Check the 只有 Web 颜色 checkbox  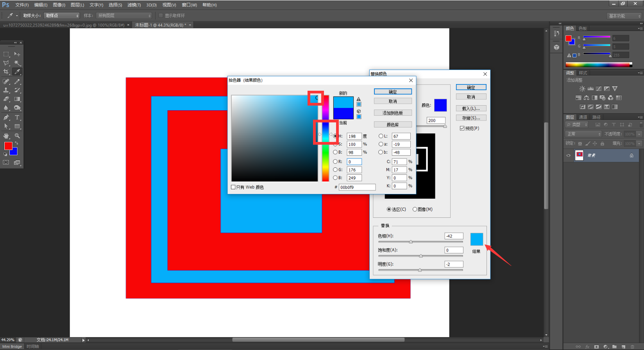pyautogui.click(x=233, y=187)
